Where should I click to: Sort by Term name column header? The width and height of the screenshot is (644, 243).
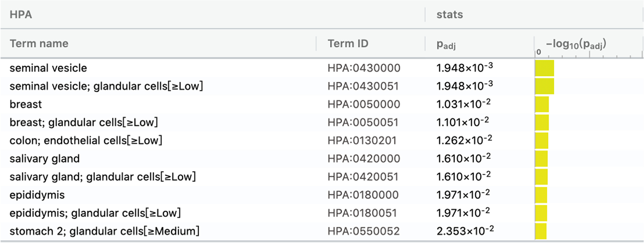point(39,44)
